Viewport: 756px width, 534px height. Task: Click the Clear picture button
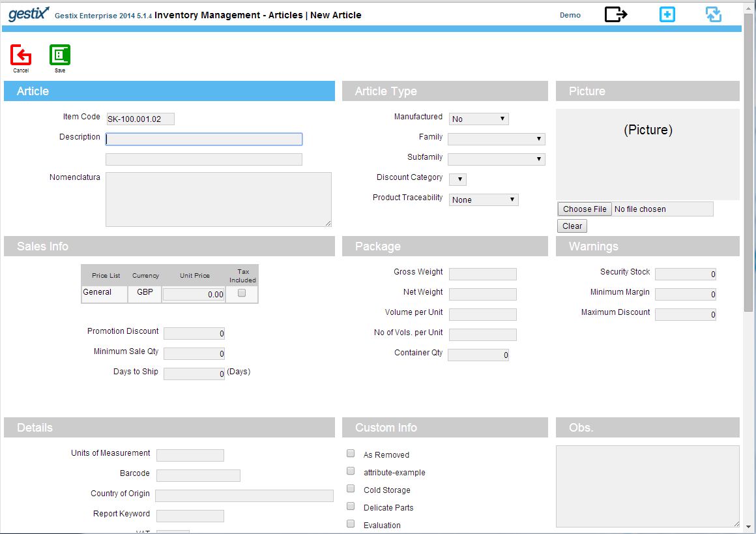coord(572,226)
